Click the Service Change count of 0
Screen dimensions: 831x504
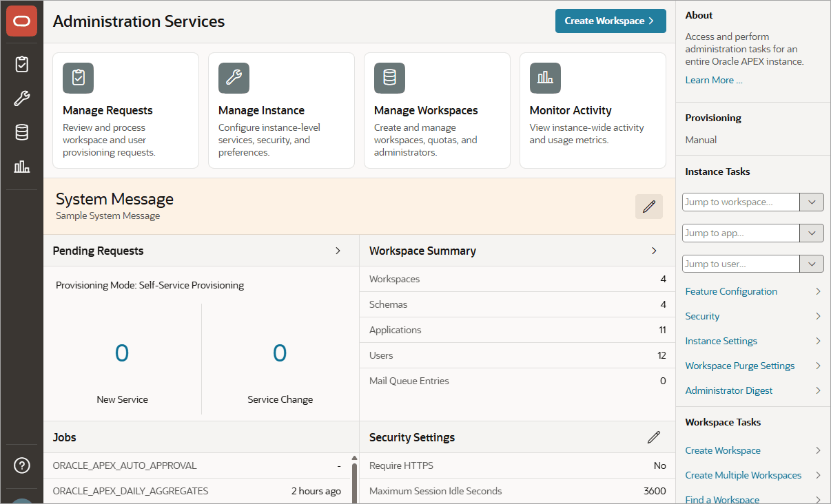[x=280, y=353]
